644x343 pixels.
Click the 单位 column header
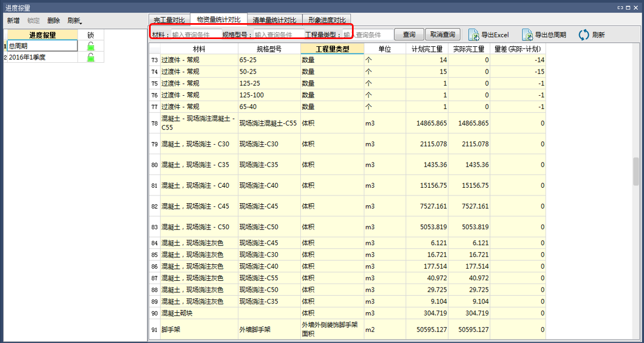coord(385,49)
